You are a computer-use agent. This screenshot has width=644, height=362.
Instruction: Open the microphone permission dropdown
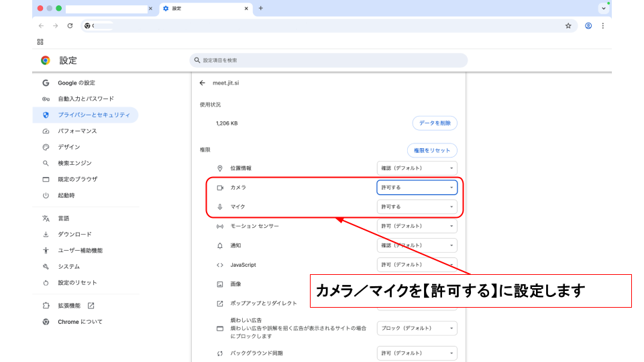(417, 206)
